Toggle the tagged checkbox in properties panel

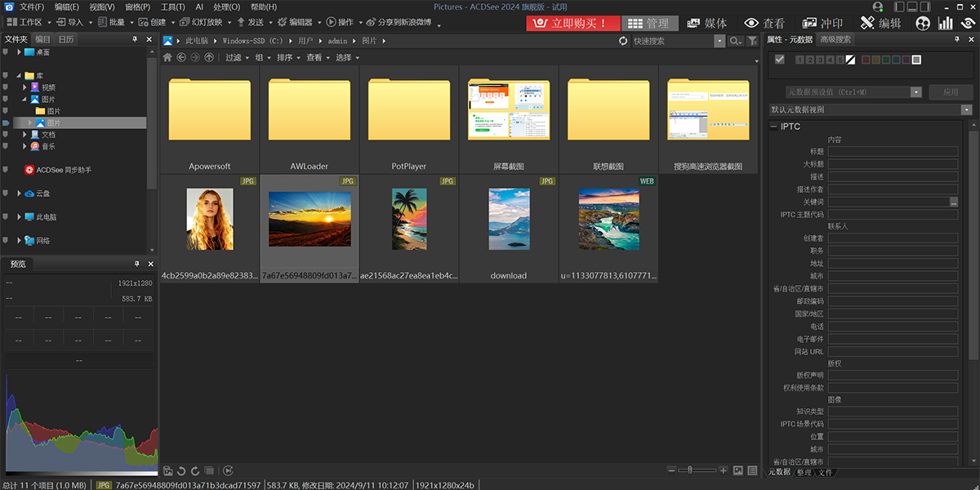779,60
